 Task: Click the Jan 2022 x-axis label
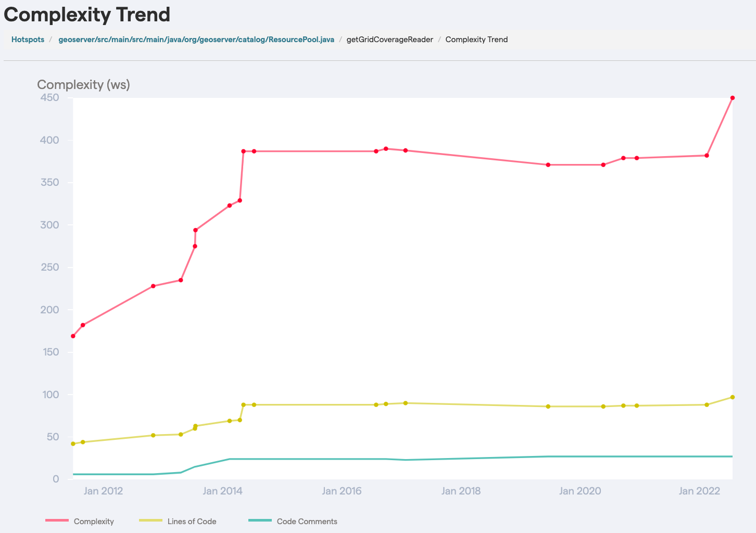700,491
